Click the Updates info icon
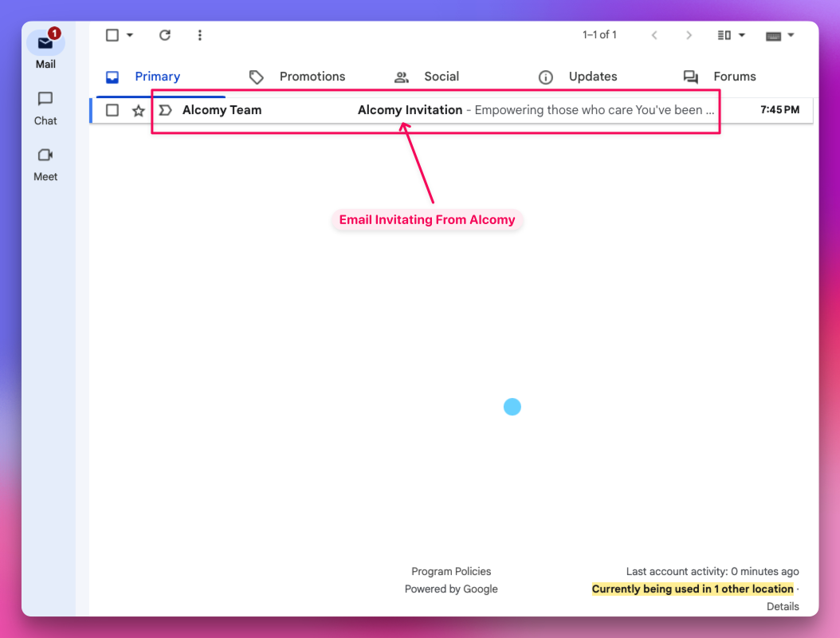 coord(545,77)
